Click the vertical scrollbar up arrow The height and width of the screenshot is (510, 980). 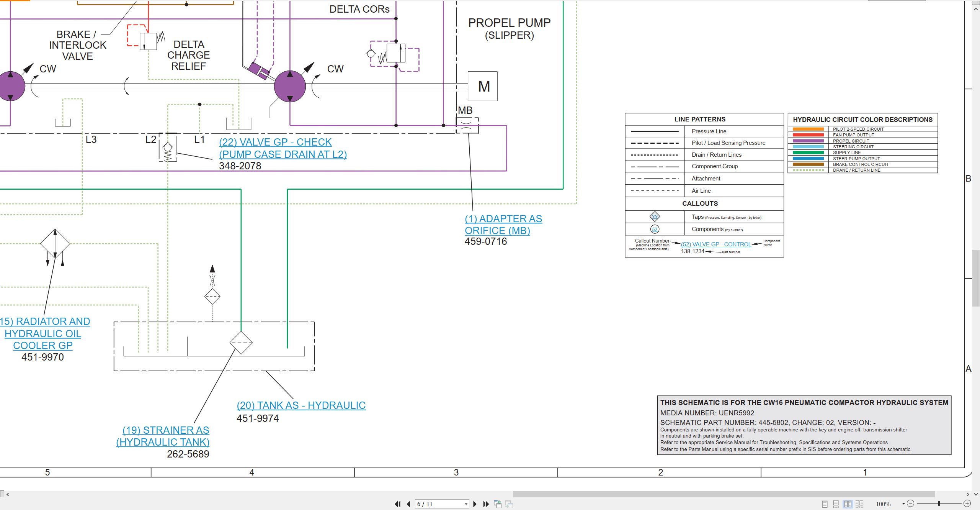pos(976,8)
